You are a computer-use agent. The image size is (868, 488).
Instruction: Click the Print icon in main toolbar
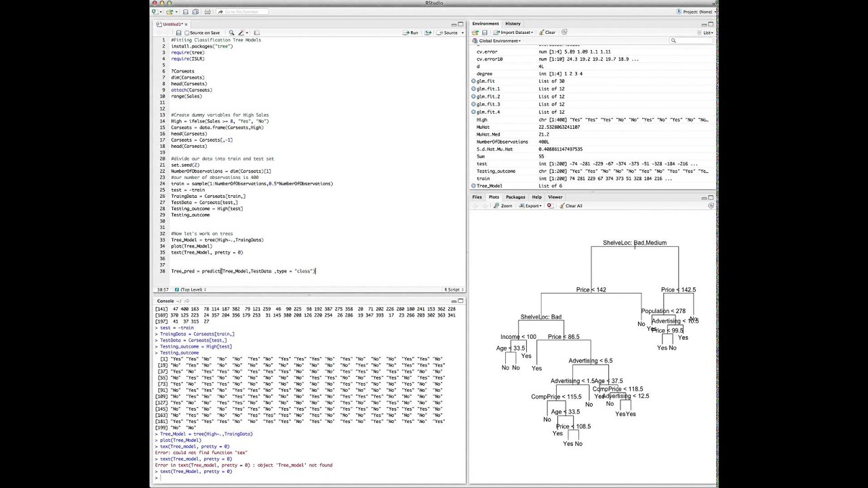208,12
